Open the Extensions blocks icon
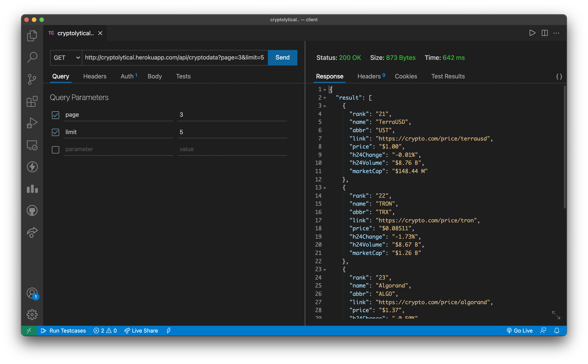This screenshot has width=588, height=364. tap(32, 101)
